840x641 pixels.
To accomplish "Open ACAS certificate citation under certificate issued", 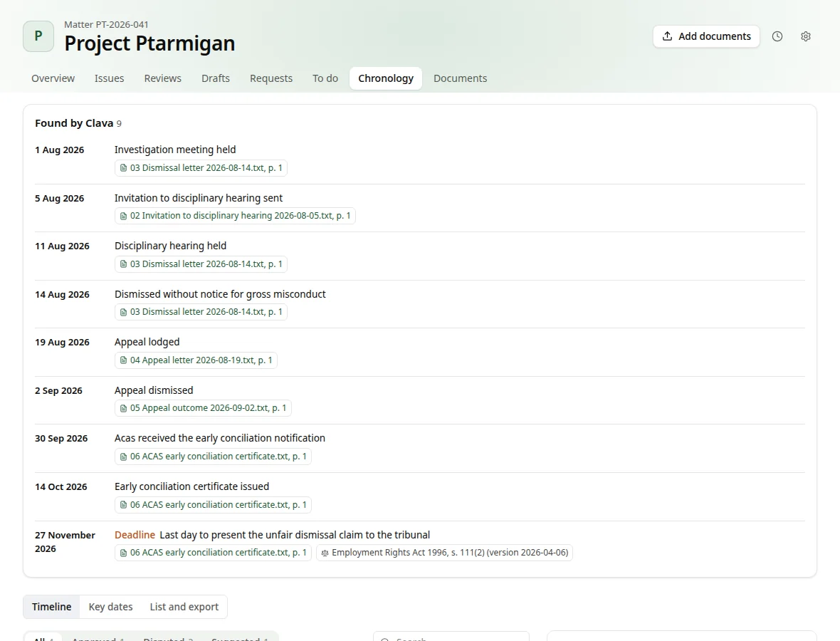I will tap(214, 505).
